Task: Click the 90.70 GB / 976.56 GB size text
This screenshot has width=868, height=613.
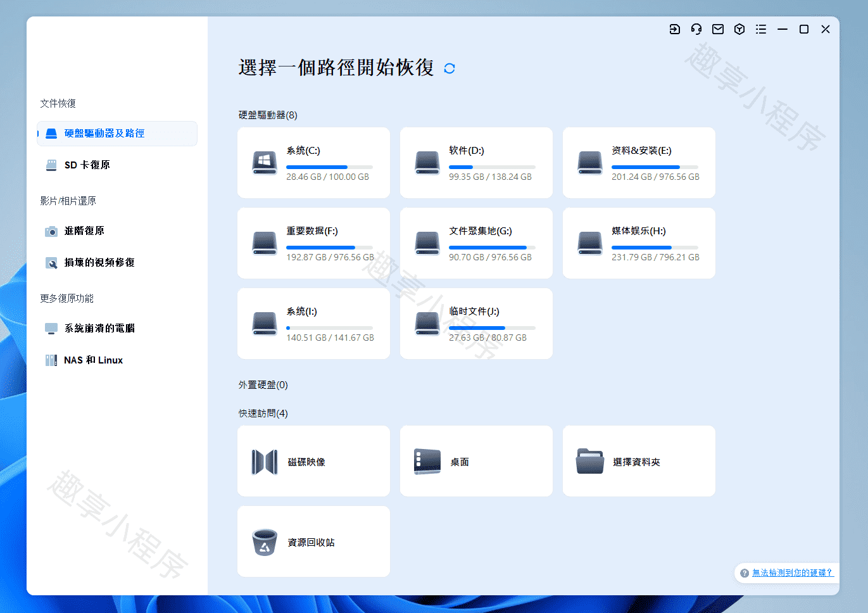Action: coord(491,258)
